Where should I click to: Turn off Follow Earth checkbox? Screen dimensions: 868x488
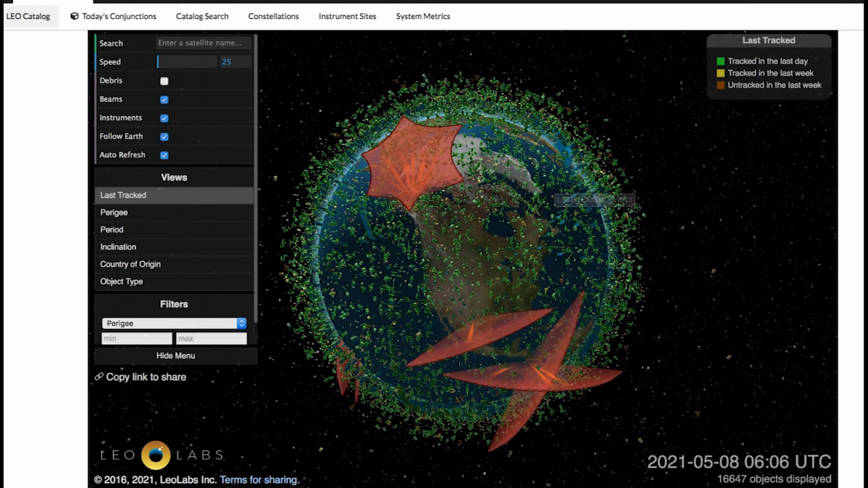tap(164, 137)
